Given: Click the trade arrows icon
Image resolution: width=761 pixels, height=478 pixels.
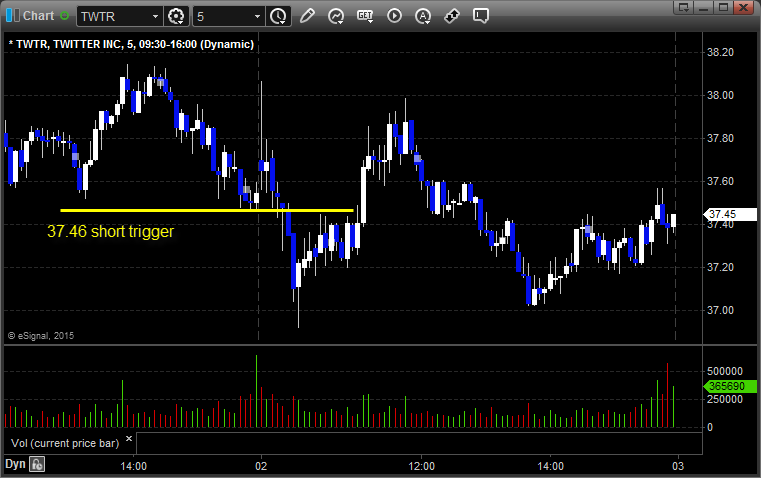Looking at the screenshot, I should [452, 16].
